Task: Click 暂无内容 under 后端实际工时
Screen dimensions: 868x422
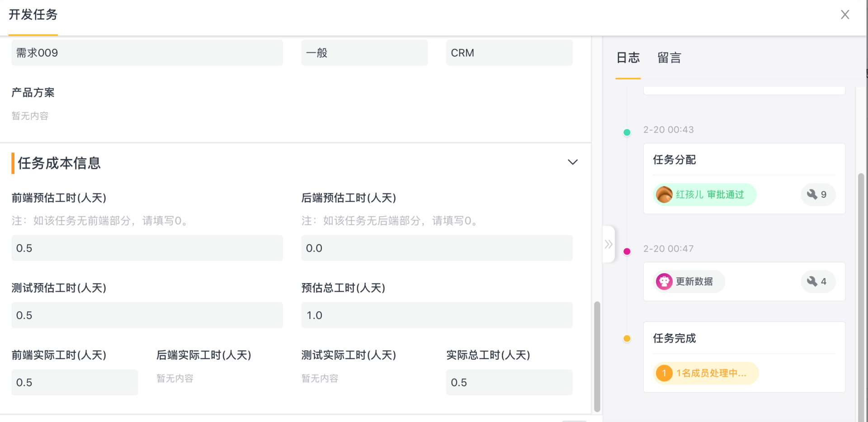Action: pos(175,378)
